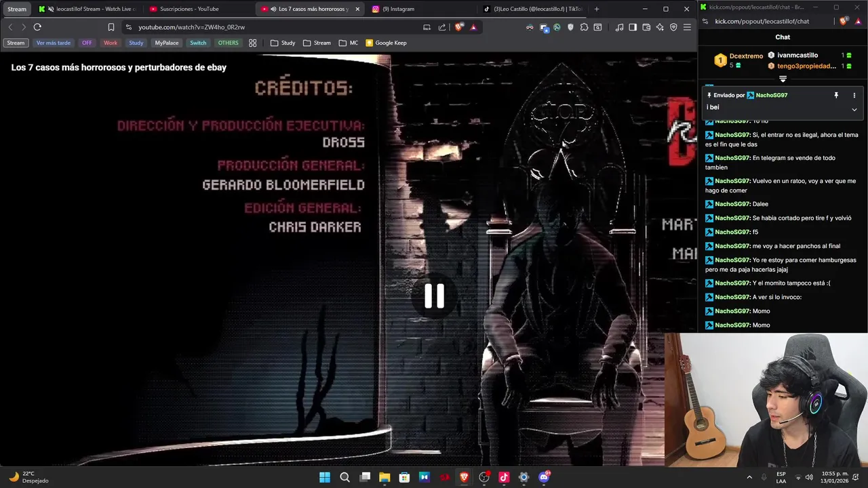Open the OTHERS bookmark chip
The height and width of the screenshot is (488, 868).
coord(229,43)
